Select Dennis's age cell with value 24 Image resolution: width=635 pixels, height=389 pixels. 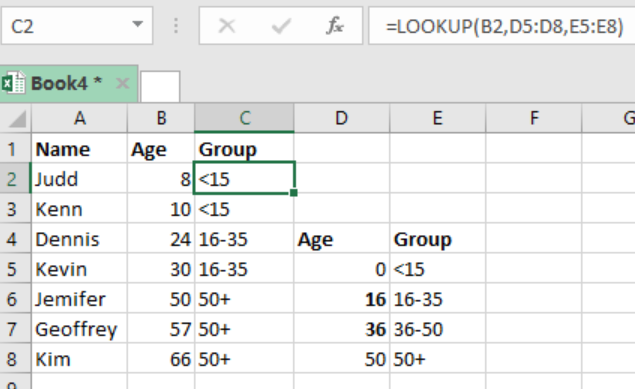pyautogui.click(x=161, y=239)
